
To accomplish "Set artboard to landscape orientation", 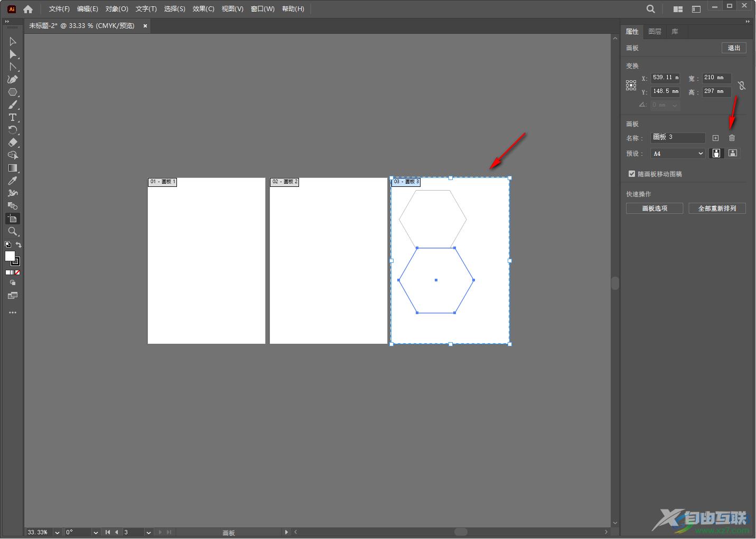I will pyautogui.click(x=732, y=153).
